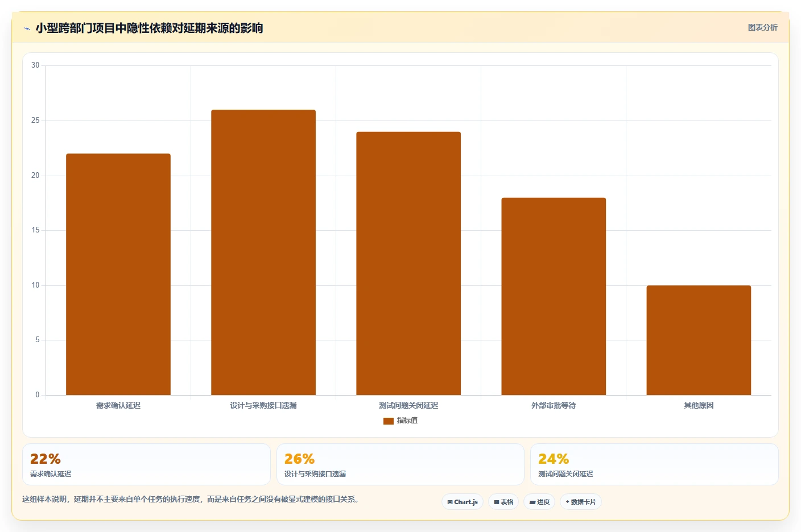
Task: Click the 指标值 legend label text
Action: tap(407, 421)
